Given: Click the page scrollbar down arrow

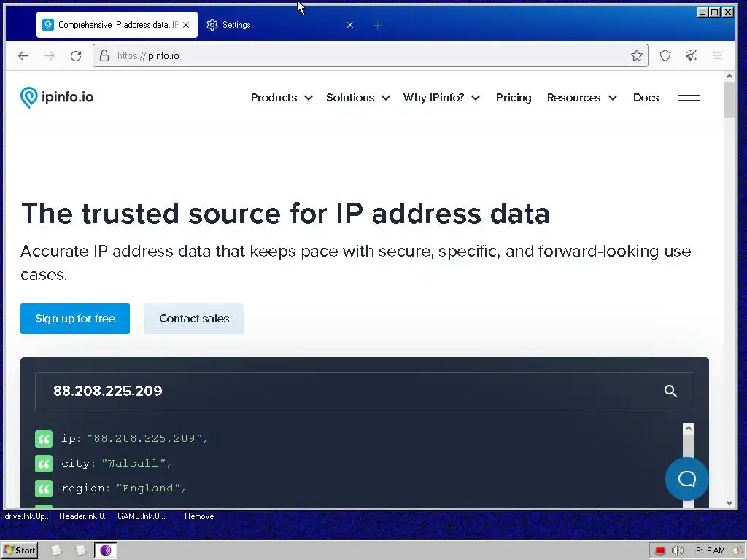Looking at the screenshot, I should coord(729,502).
